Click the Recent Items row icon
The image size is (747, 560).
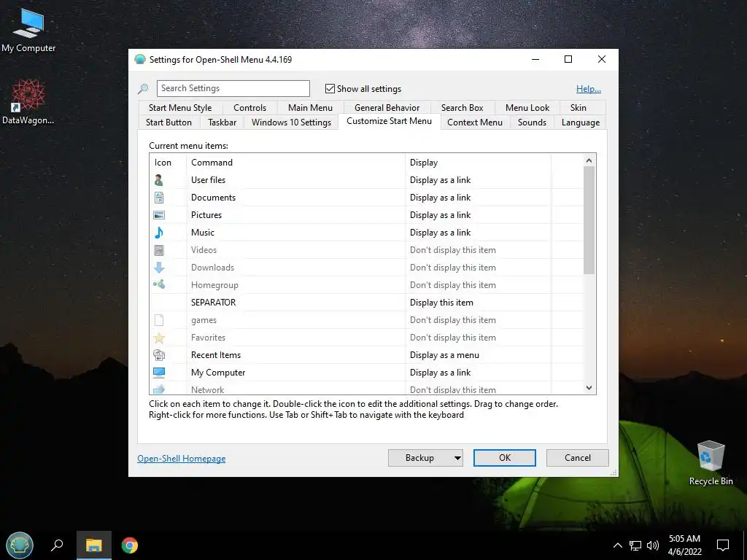(159, 355)
